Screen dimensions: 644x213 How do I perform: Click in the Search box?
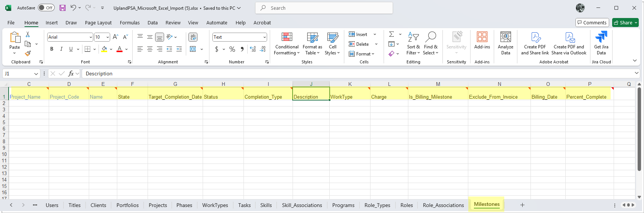pos(324,8)
